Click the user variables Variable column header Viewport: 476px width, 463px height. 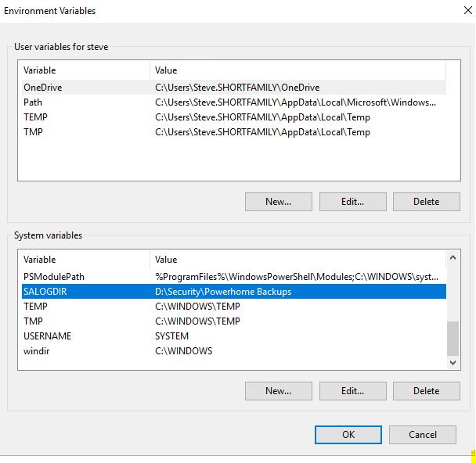[x=85, y=70]
